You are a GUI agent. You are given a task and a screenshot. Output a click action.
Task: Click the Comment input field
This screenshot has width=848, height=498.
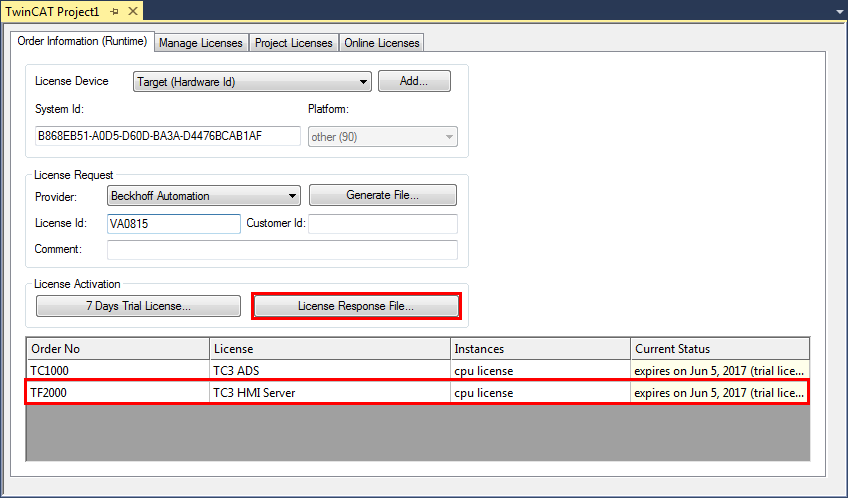(x=282, y=250)
